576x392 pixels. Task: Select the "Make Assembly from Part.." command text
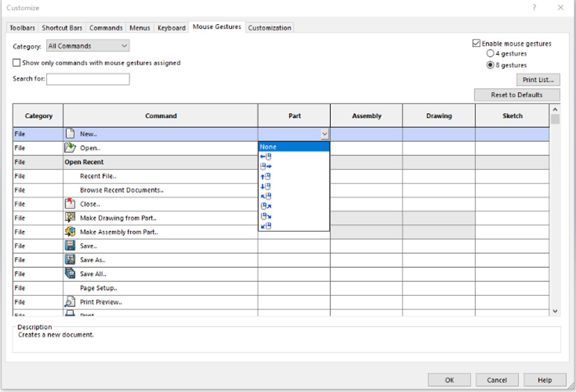click(x=119, y=231)
